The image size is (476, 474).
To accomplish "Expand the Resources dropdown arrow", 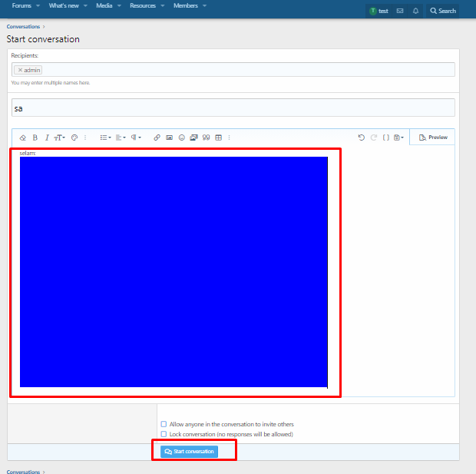I will [163, 5].
